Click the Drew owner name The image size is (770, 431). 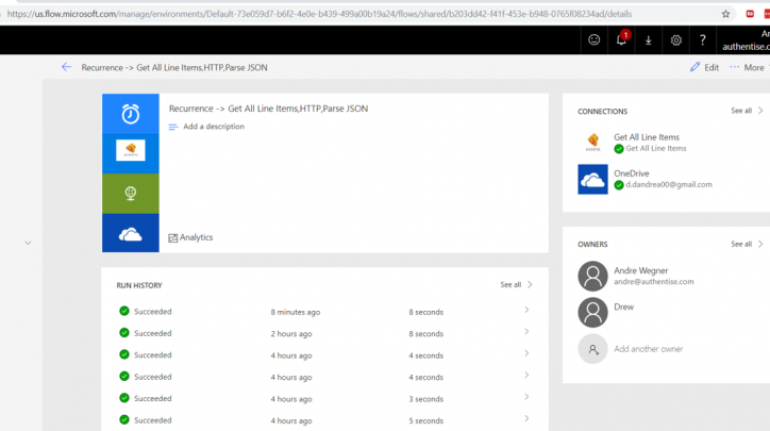click(x=624, y=307)
